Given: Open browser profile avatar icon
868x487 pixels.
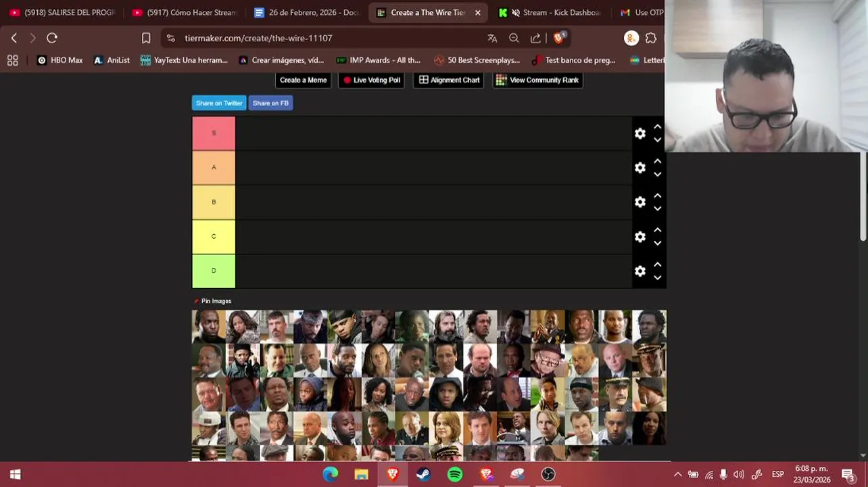Looking at the screenshot, I should [x=631, y=38].
